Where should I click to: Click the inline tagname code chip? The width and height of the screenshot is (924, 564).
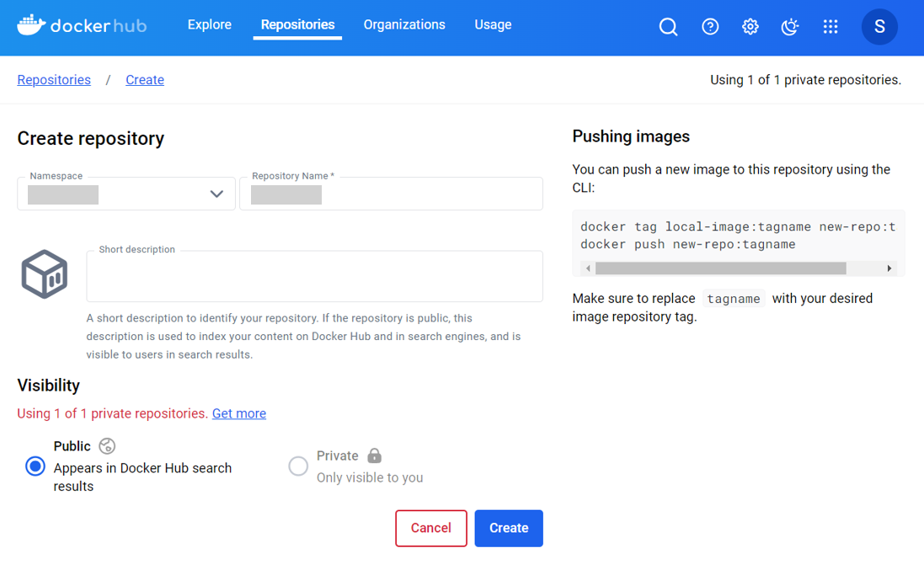[x=734, y=299]
